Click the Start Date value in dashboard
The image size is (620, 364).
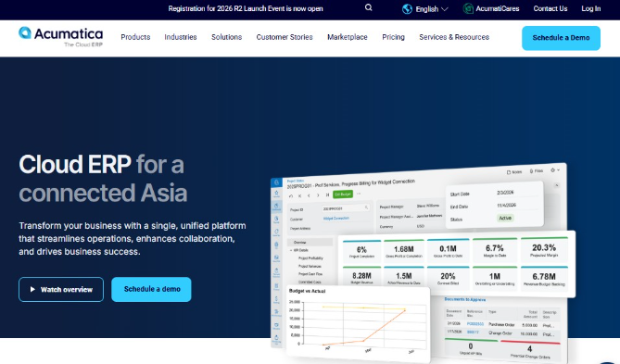[x=505, y=193]
